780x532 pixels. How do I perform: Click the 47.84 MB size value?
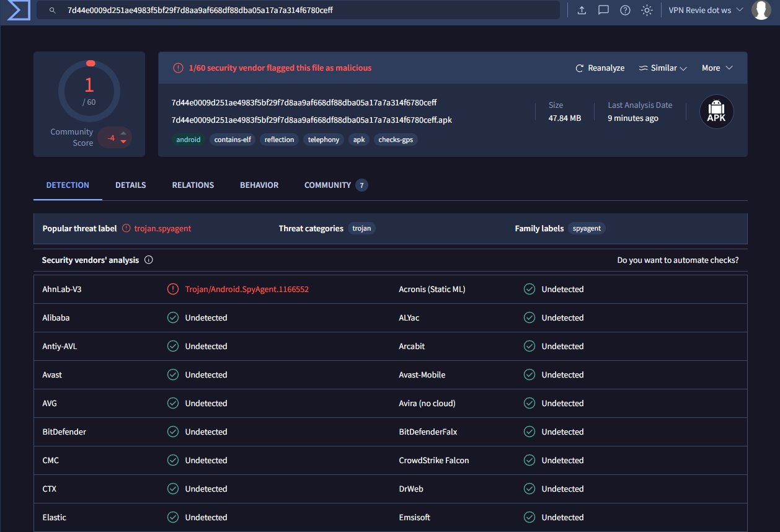tap(565, 118)
